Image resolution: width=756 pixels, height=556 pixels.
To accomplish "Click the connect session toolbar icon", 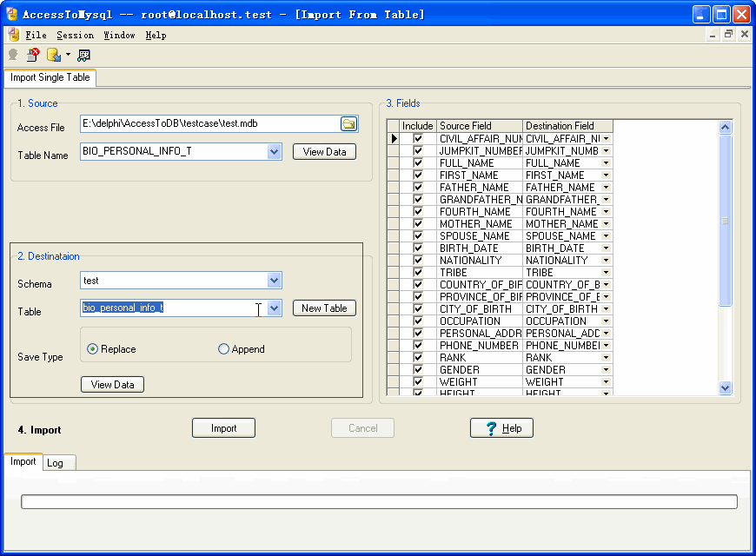I will 13,55.
